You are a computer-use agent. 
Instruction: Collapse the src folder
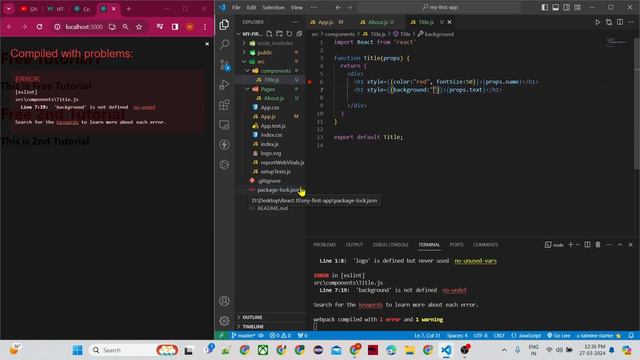pyautogui.click(x=244, y=62)
